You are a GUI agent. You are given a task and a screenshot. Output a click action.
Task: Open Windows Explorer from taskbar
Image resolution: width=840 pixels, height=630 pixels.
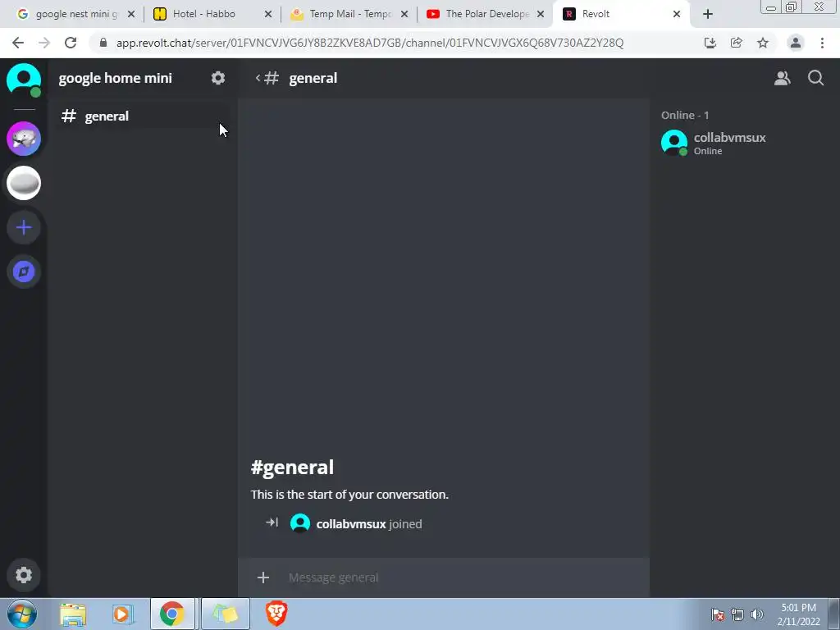tap(73, 614)
